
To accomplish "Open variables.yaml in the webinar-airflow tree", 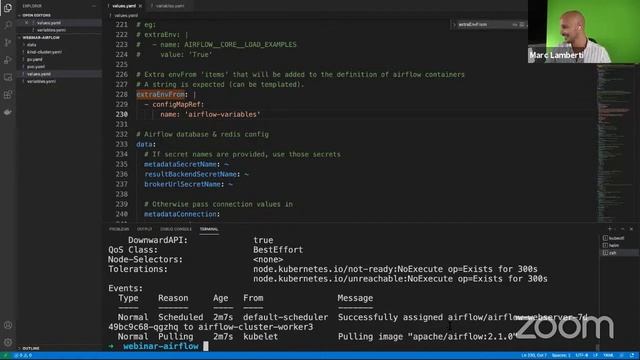I will tap(41, 82).
